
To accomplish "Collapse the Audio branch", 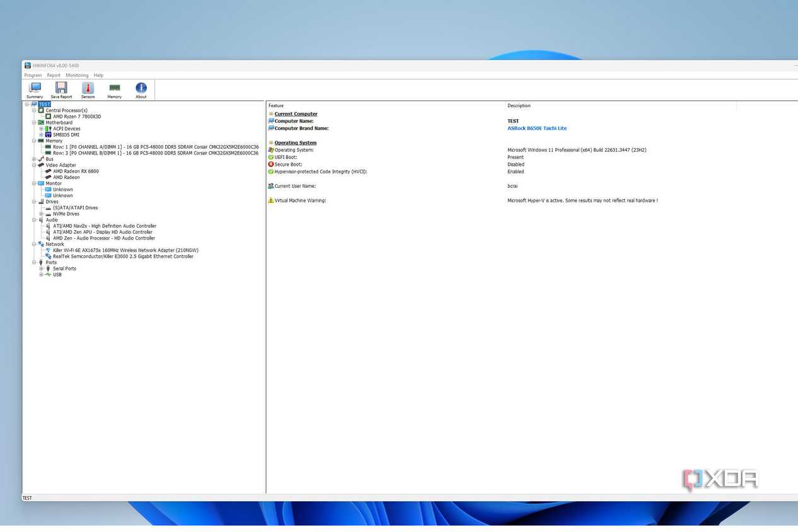I will click(x=34, y=220).
